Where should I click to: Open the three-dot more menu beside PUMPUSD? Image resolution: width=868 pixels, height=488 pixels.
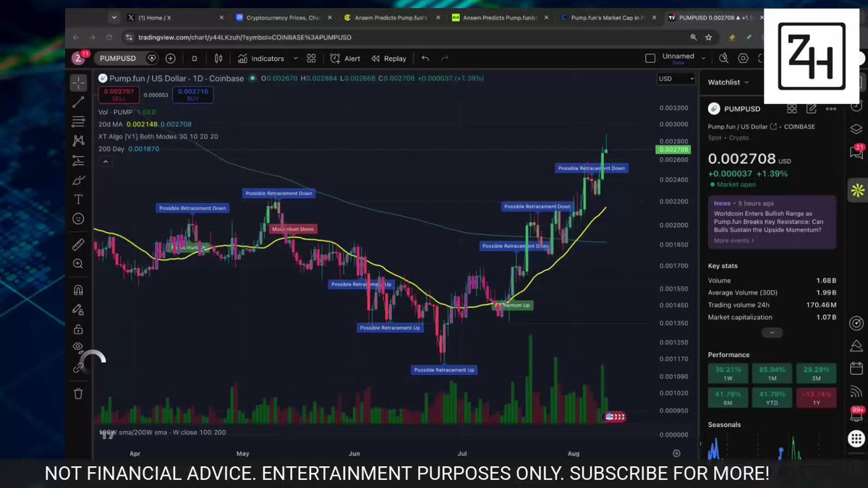point(830,109)
